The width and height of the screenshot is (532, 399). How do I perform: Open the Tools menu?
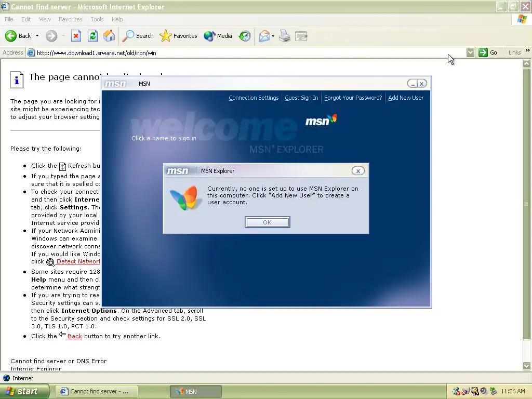(97, 19)
